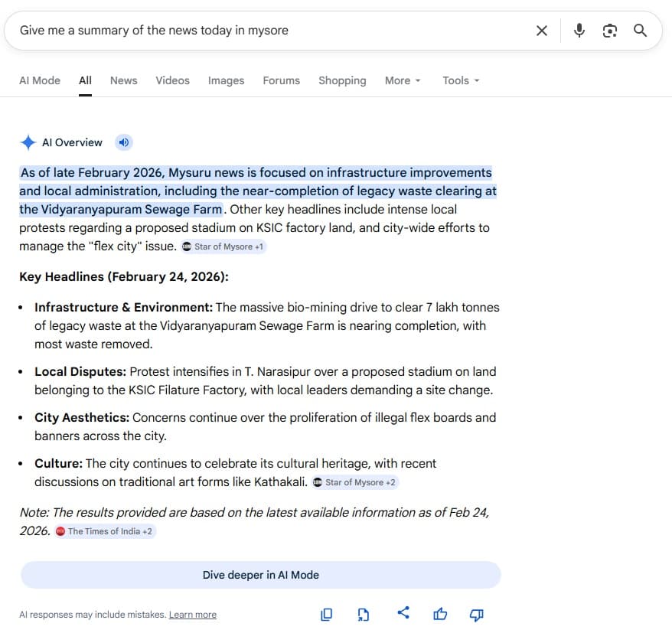Give a thumbs up to the AI response
The height and width of the screenshot is (643, 672).
[440, 614]
